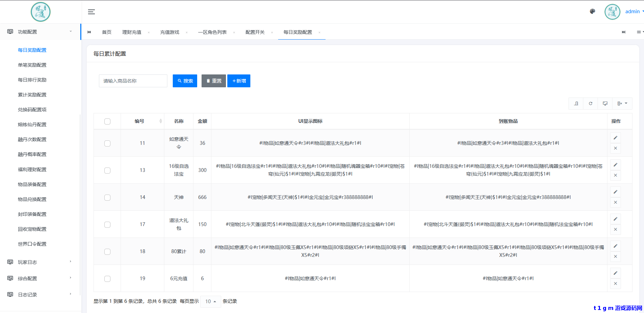Toggle fullscreen table view
The height and width of the screenshot is (313, 644).
click(605, 103)
